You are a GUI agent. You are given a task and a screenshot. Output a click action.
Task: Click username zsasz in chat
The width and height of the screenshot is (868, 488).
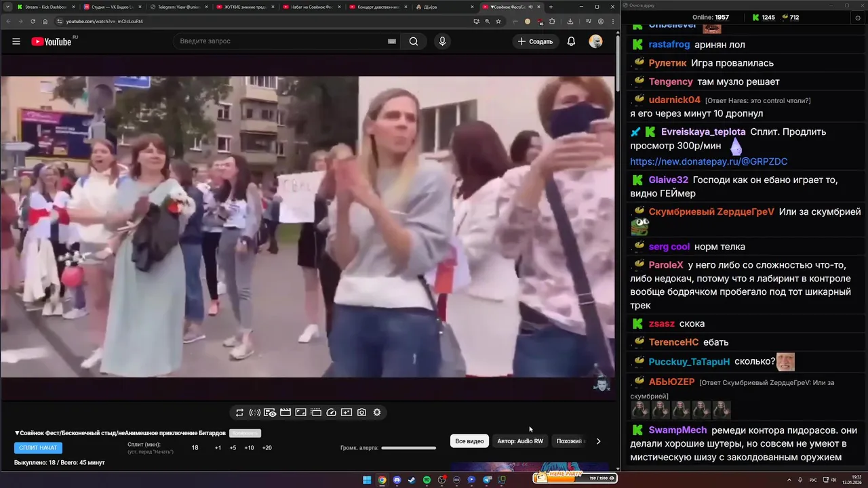(x=662, y=324)
